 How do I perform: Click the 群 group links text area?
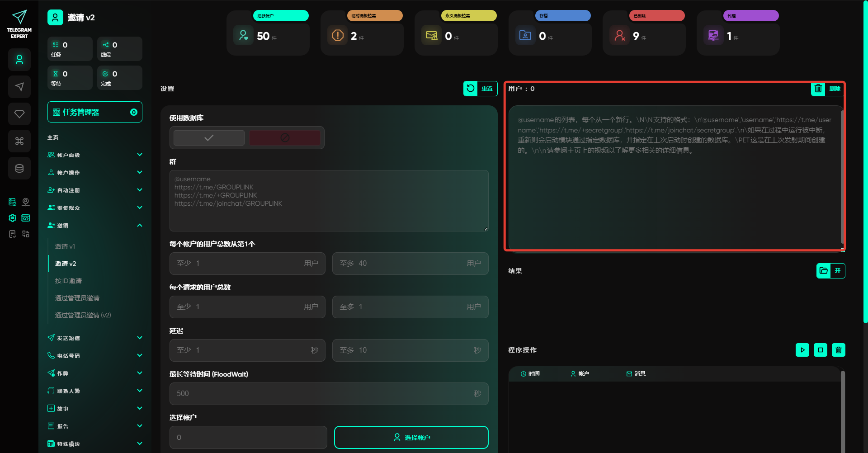[329, 201]
